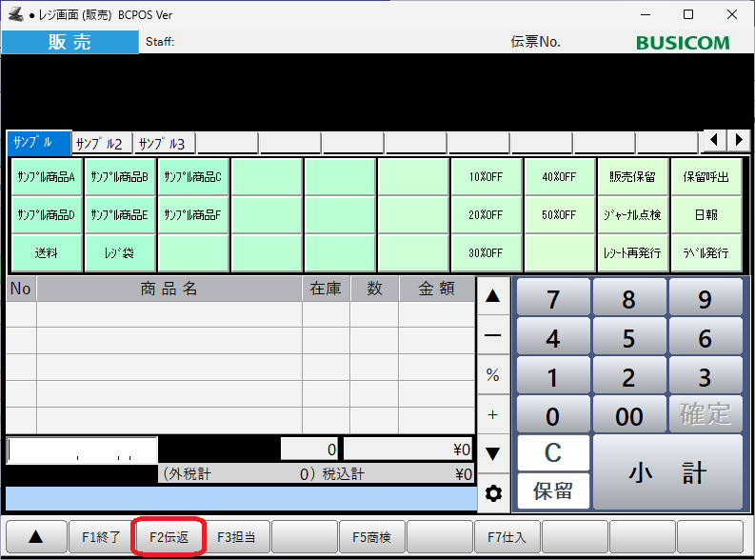Open 日報 daily report button

click(x=705, y=215)
